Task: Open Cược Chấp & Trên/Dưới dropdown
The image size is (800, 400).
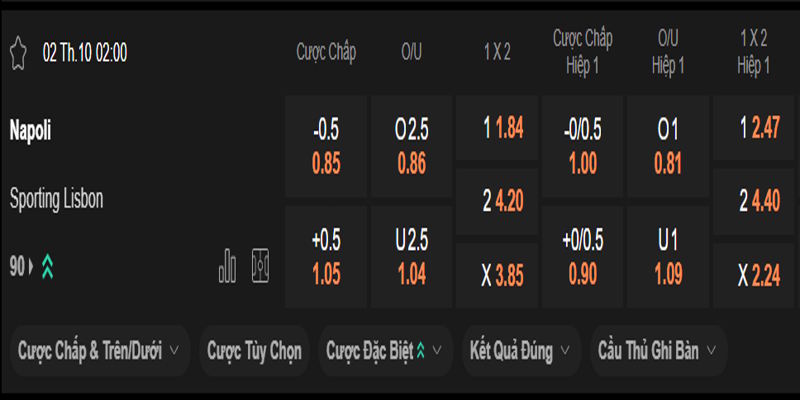Action: click(99, 350)
